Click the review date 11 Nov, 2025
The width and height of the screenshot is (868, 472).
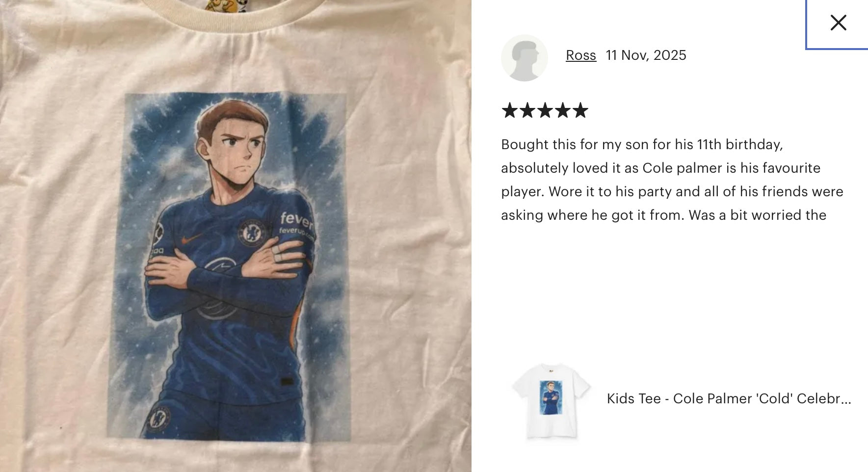click(x=646, y=55)
